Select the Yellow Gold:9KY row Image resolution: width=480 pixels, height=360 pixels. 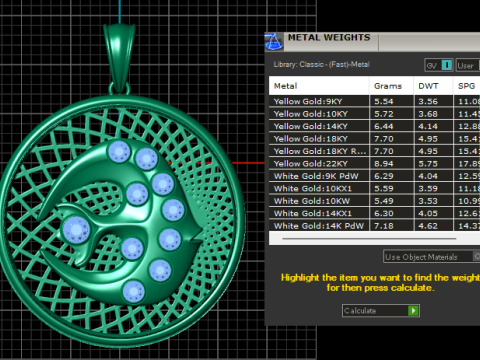pos(375,101)
